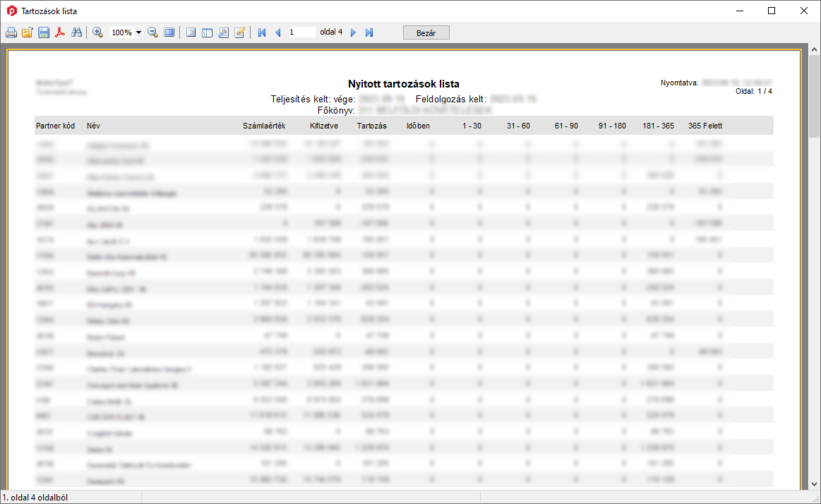Click the page number input field
The height and width of the screenshot is (504, 821).
[301, 32]
